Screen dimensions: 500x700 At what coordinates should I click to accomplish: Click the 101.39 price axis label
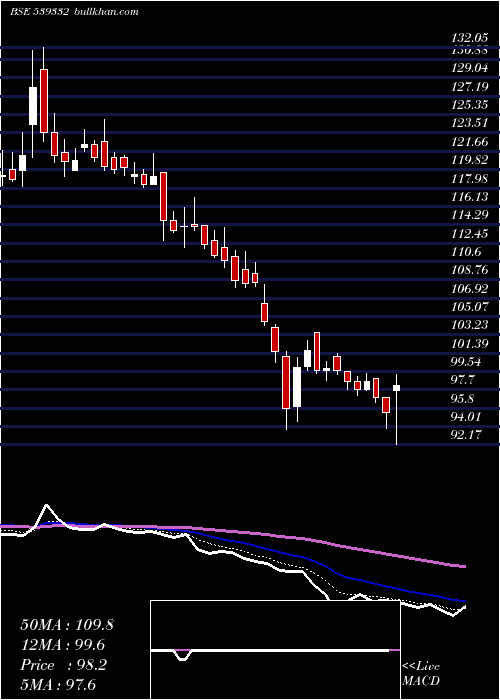[469, 344]
